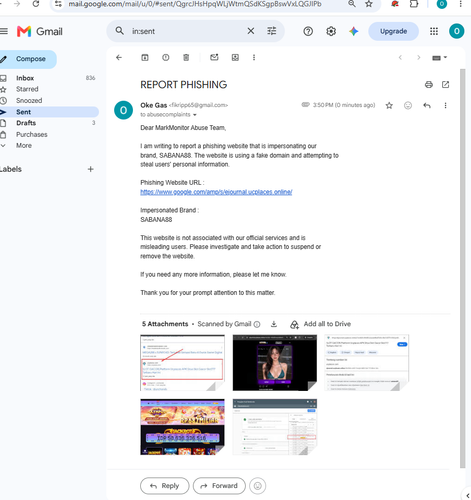Go to the newer message arrow
This screenshot has width=471, height=500.
click(400, 58)
